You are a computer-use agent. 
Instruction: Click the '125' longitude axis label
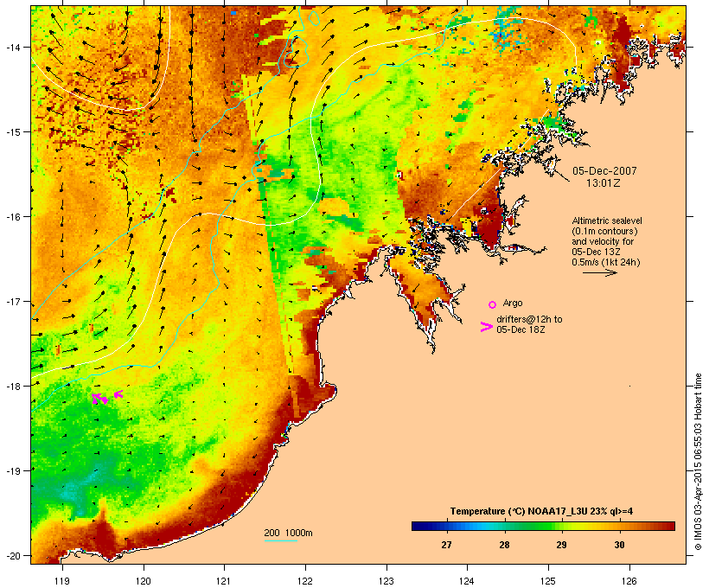click(x=548, y=581)
